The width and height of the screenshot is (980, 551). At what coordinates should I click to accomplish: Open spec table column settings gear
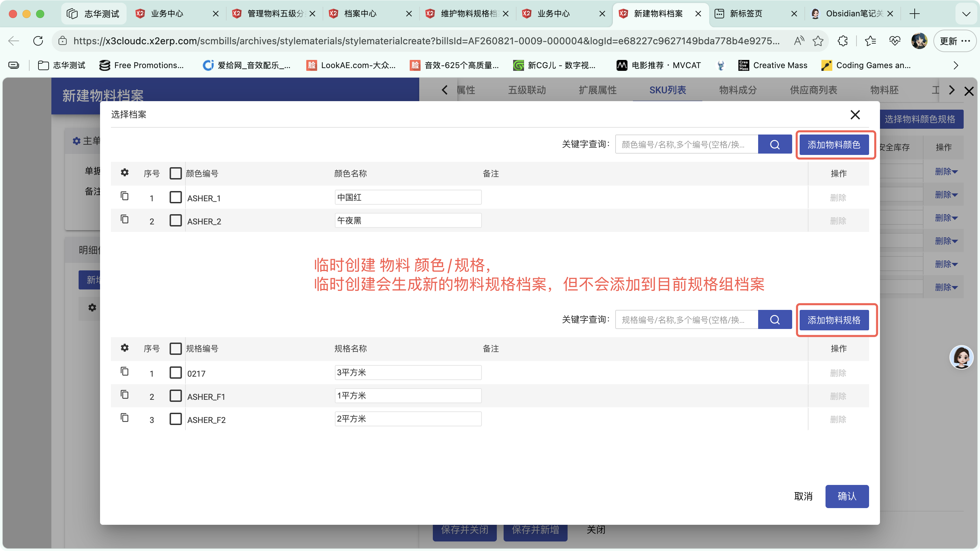tap(125, 348)
